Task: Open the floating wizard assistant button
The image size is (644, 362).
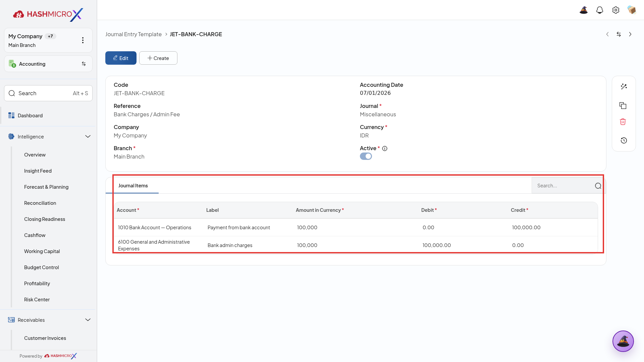Action: click(623, 341)
